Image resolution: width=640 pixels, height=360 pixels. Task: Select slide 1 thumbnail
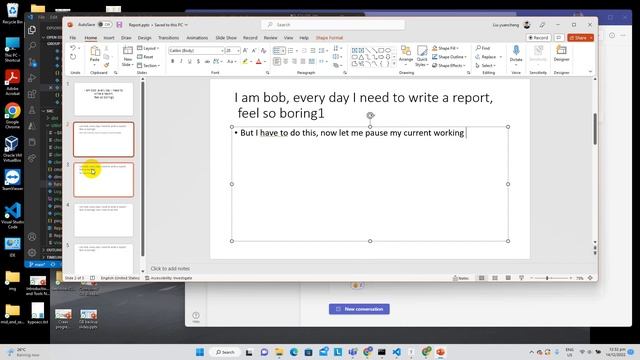point(104,99)
